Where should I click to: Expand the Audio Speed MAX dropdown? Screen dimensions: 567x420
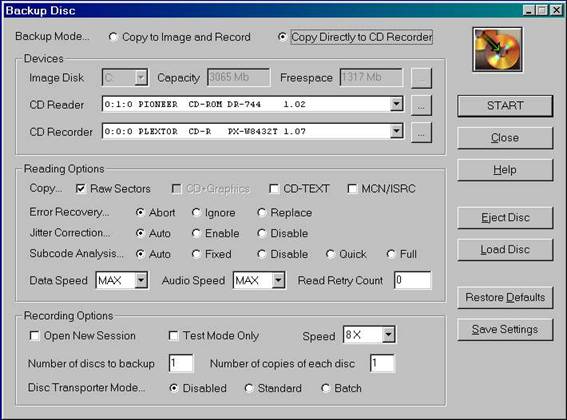coord(278,280)
